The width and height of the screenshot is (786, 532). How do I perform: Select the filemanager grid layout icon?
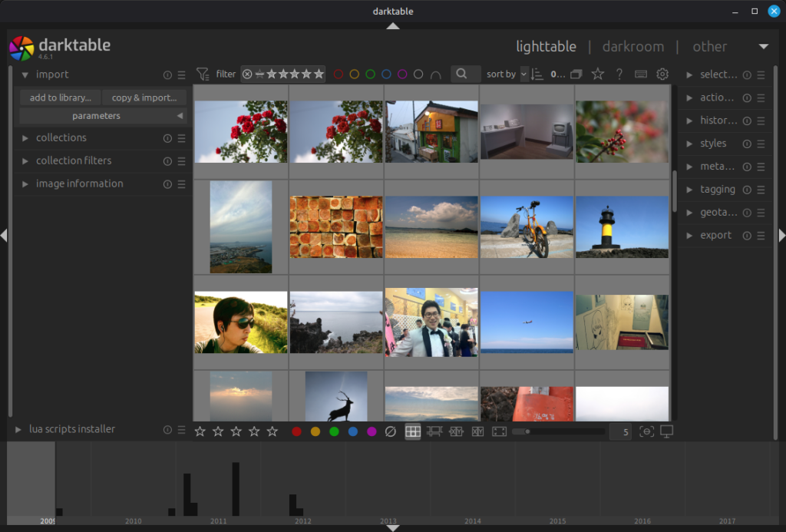coord(413,431)
